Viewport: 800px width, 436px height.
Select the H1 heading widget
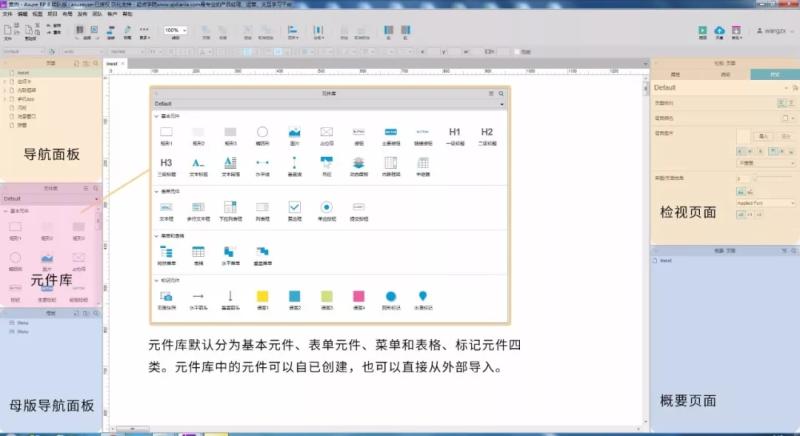point(454,132)
